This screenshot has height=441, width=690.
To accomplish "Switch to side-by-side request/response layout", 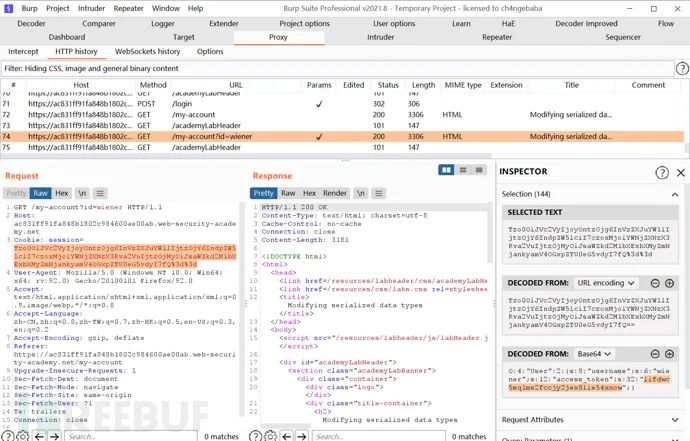I will click(446, 170).
